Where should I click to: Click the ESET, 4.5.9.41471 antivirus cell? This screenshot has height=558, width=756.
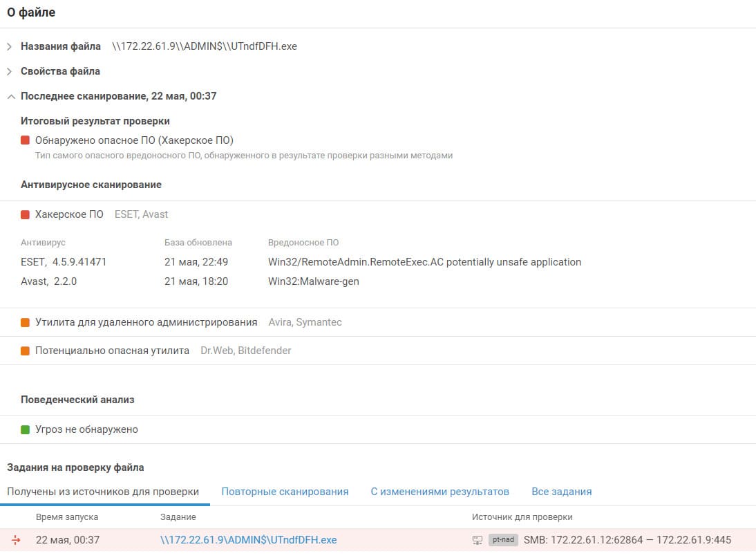(64, 262)
